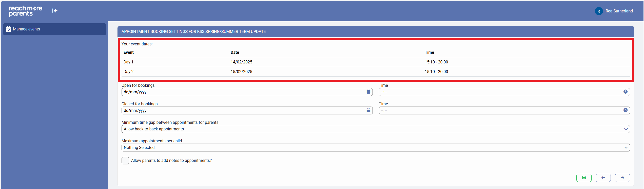Image resolution: width=644 pixels, height=189 pixels.
Task: Open the Maximum appointments per child dropdown
Action: tap(376, 148)
